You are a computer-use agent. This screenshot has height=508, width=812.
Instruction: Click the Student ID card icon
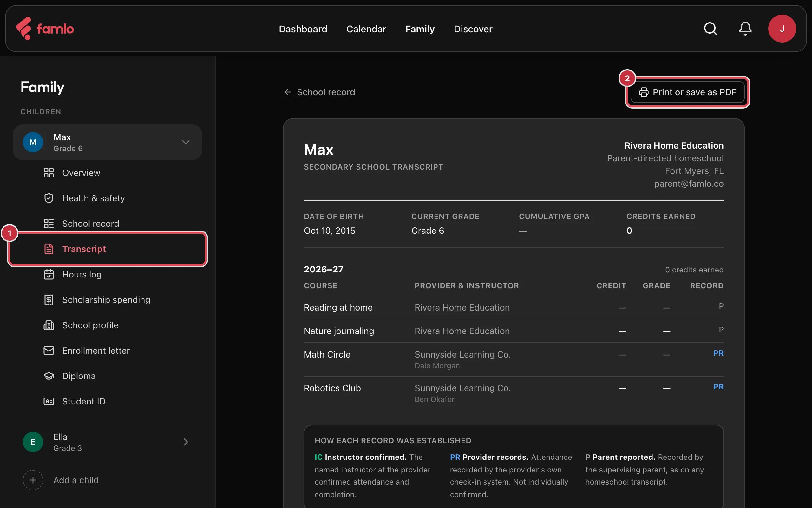49,401
